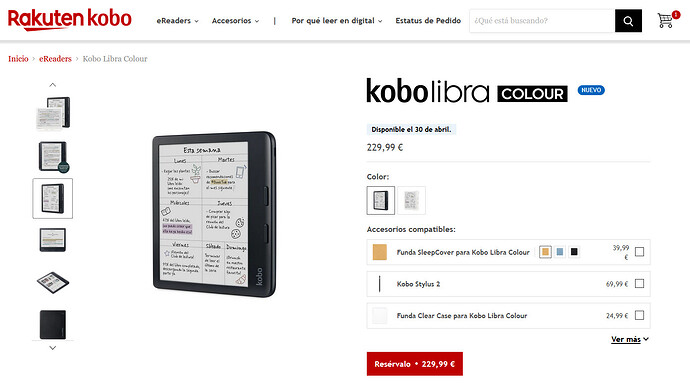Viewport: 690px width, 390px height.
Task: Expand the Accesorios dropdown menu
Action: pos(235,21)
